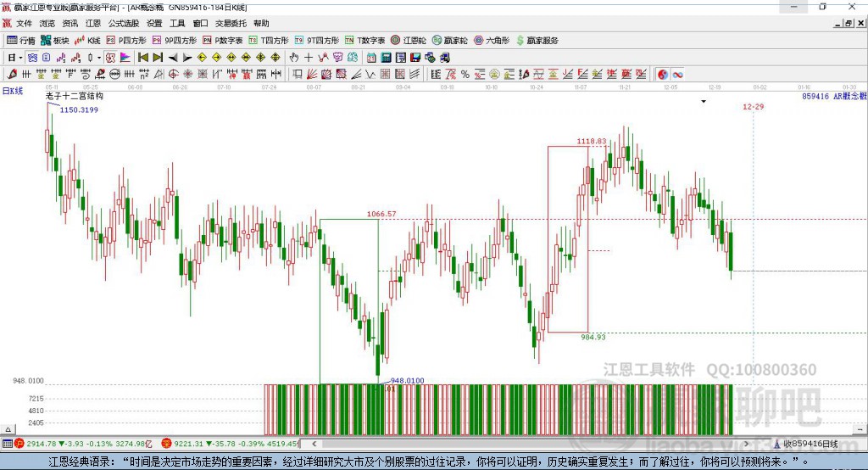This screenshot has height=470, width=868.
Task: Open the calculator icon
Action: coord(387,57)
